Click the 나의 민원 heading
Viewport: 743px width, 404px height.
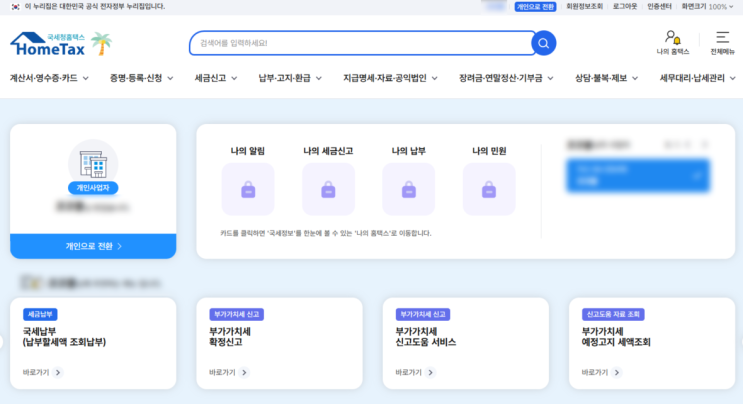(489, 151)
